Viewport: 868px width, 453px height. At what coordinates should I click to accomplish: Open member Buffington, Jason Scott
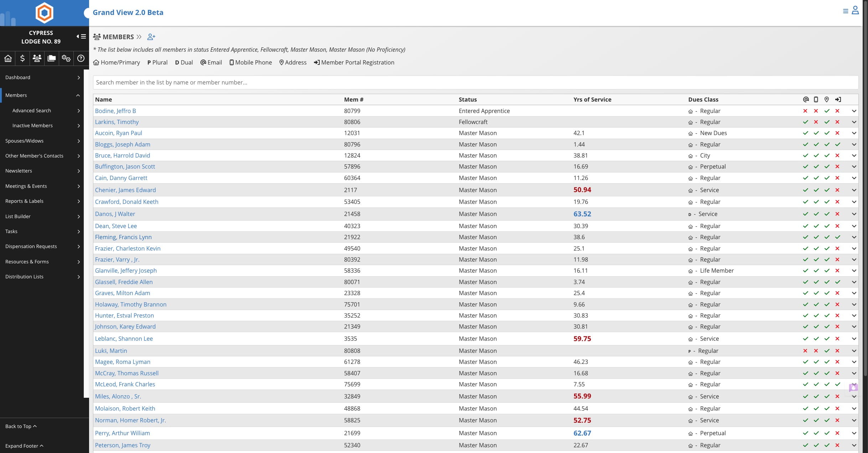[125, 166]
